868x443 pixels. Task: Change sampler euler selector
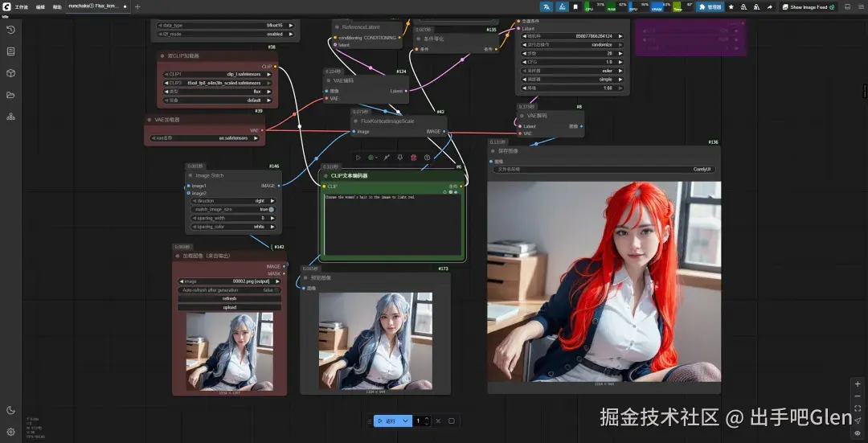572,71
